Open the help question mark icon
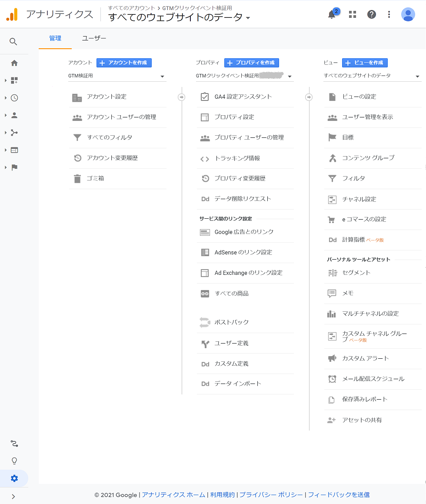426x504 pixels. coord(371,14)
